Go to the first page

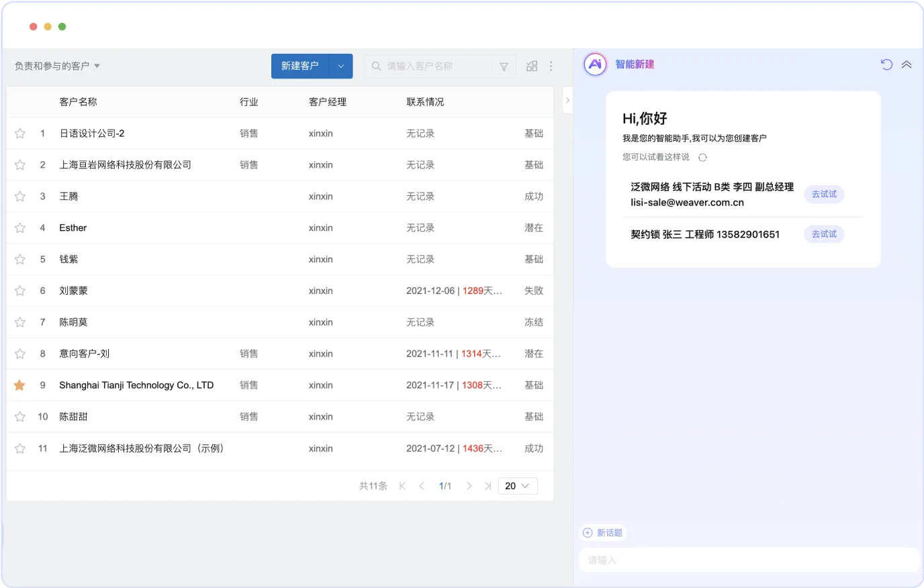click(x=402, y=486)
